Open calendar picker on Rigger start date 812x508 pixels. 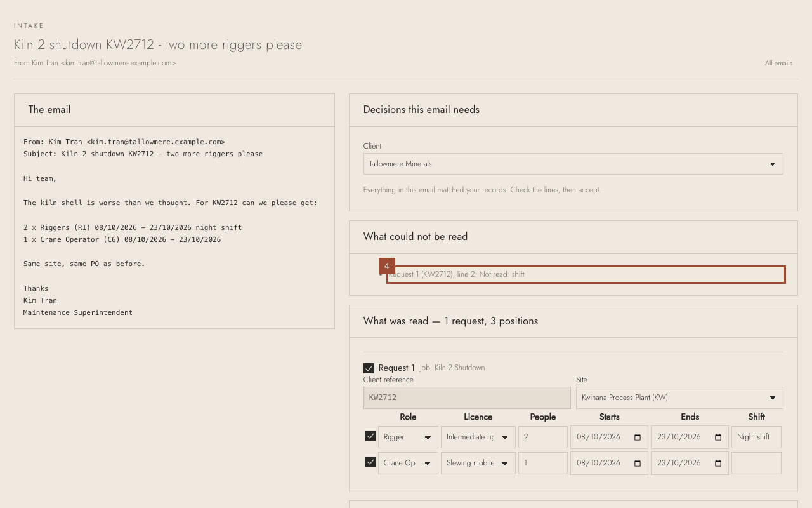pos(638,438)
